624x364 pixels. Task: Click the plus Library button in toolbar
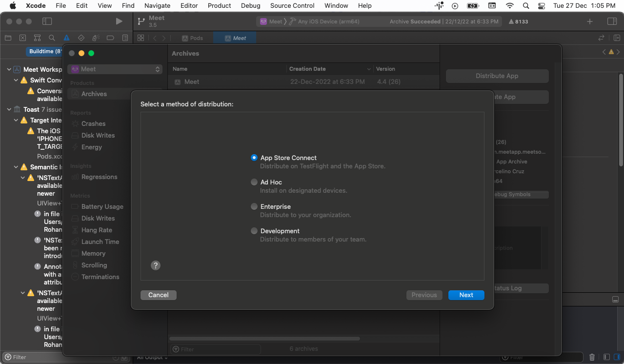pos(590,21)
